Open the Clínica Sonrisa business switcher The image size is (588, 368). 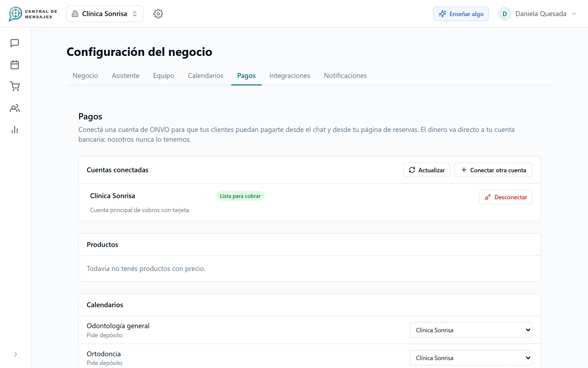105,14
